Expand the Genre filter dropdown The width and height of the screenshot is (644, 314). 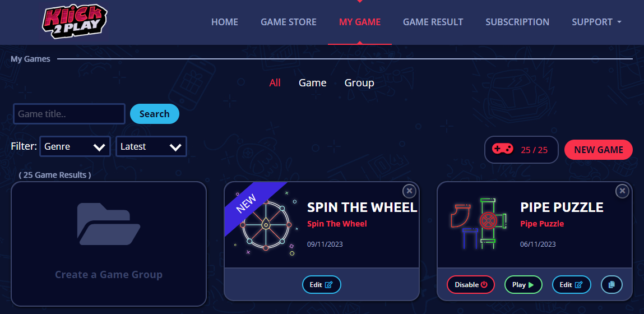click(75, 147)
